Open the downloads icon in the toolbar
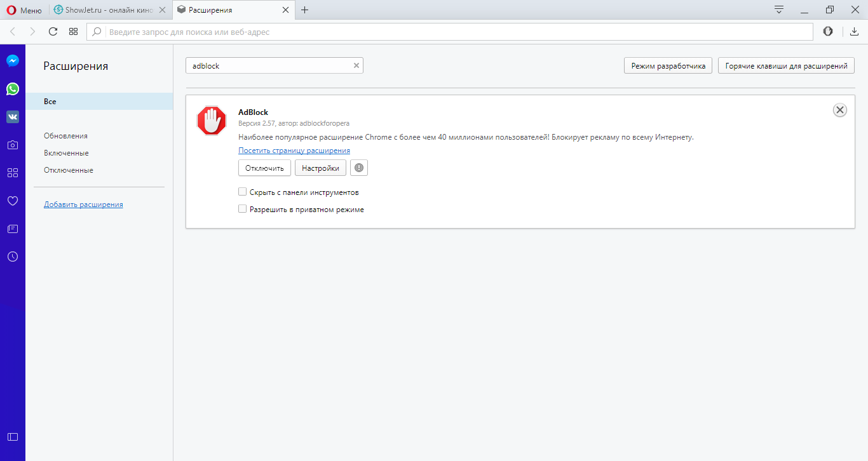Screen dimensions: 868x461 (x=854, y=32)
